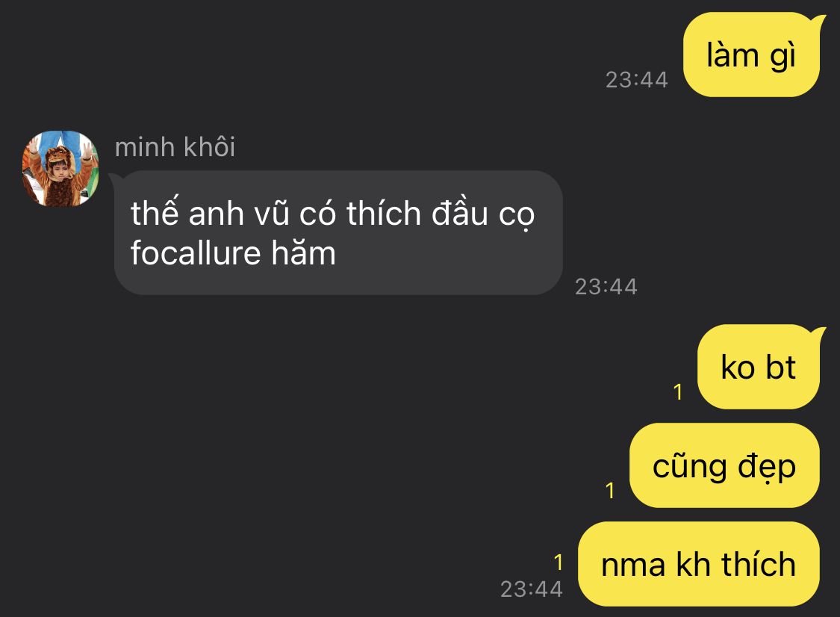The height and width of the screenshot is (617, 840).
Task: Click the 23:44 timestamp beside "làm gì"
Action: click(x=636, y=80)
